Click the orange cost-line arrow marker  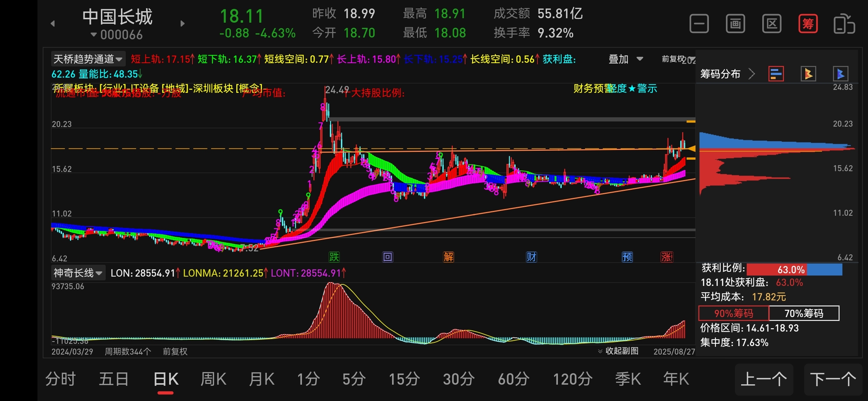691,149
